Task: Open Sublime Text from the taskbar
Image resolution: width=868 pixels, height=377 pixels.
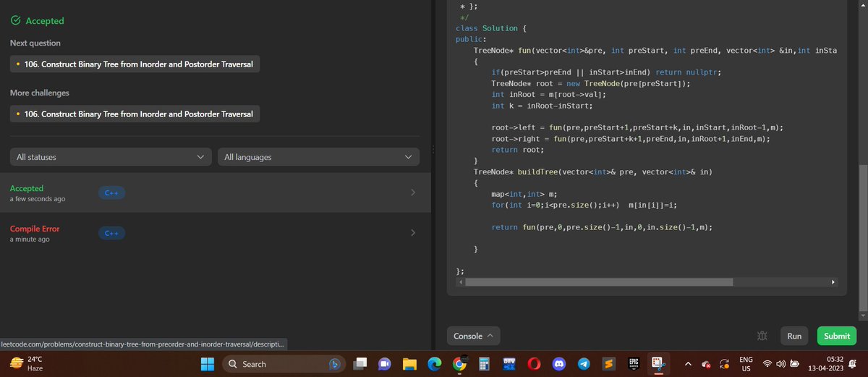Action: coord(608,364)
